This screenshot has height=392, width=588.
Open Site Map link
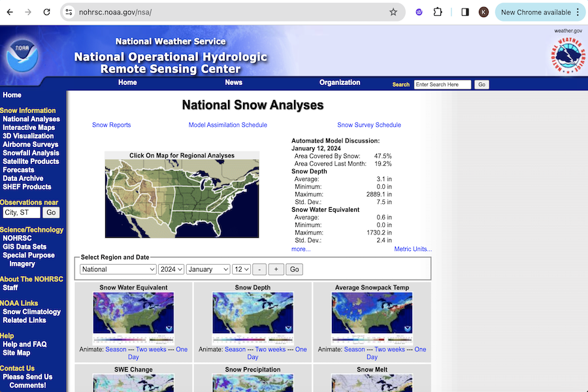pos(16,353)
